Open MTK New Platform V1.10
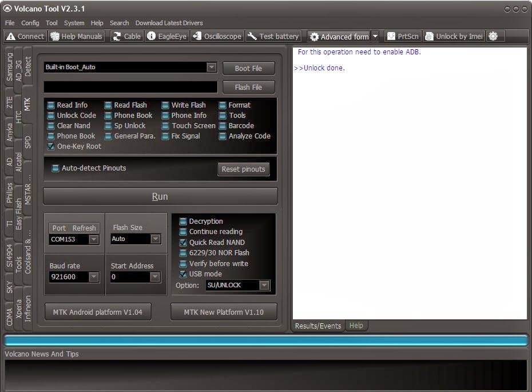 224,312
